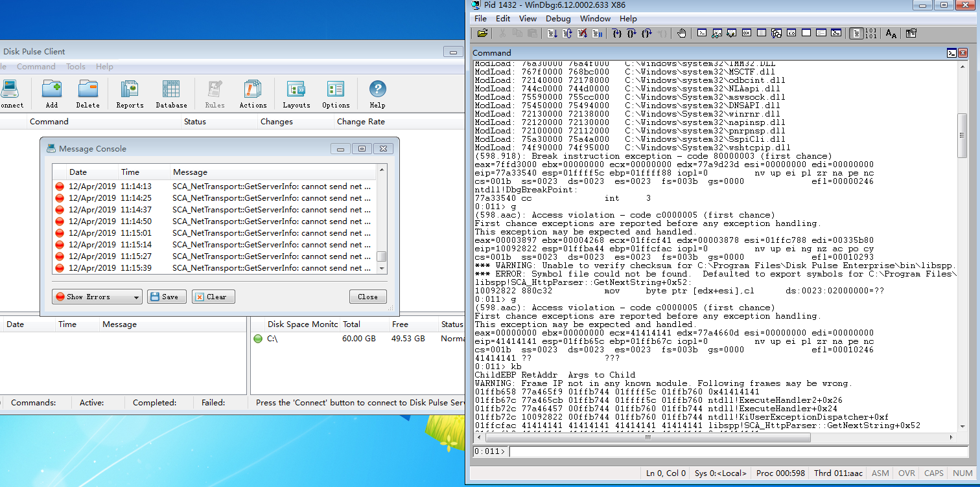The width and height of the screenshot is (980, 487).
Task: Toggle Source Mode Off (101 icon) in WinDbg
Action: pyautogui.click(x=871, y=33)
